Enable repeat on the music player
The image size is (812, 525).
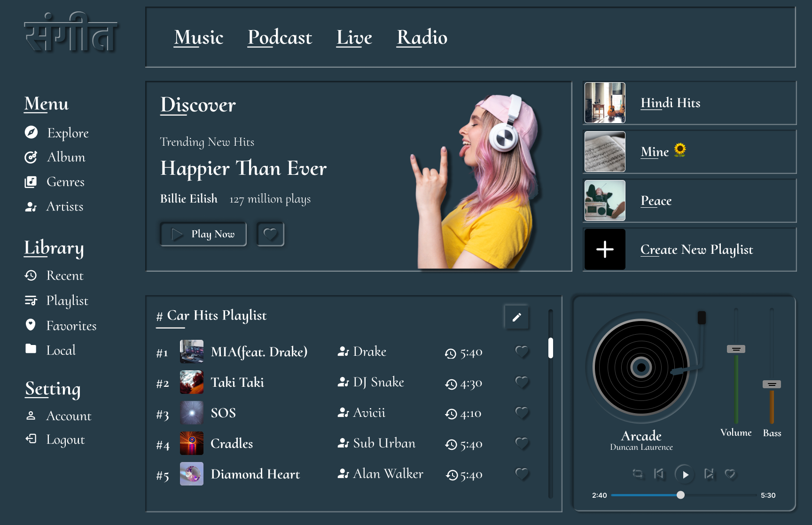(637, 474)
